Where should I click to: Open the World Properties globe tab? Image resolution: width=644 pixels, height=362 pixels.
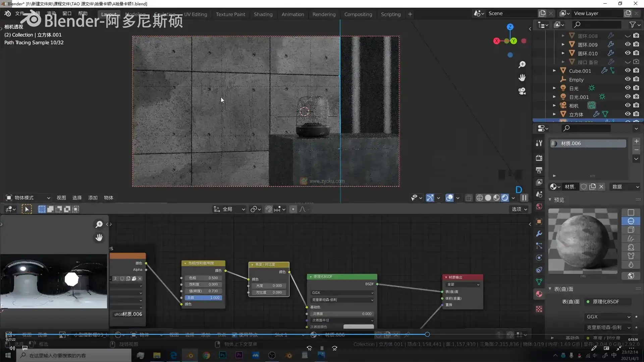click(539, 206)
